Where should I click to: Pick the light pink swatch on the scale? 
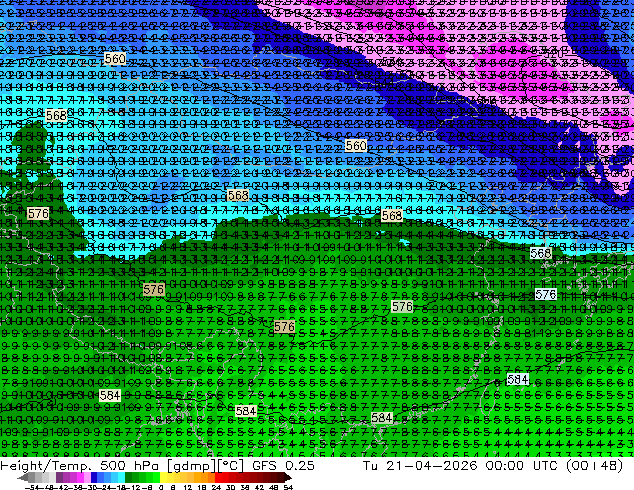(x=87, y=478)
